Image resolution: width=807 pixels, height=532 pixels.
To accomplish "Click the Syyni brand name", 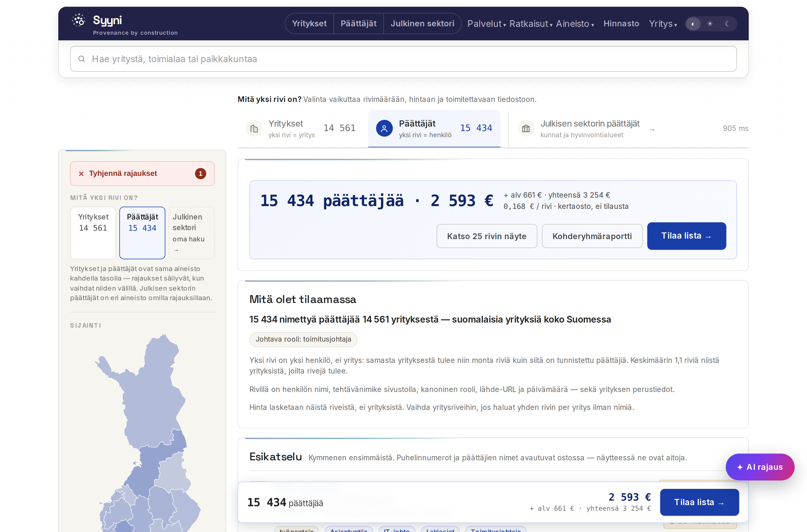I will (x=107, y=20).
